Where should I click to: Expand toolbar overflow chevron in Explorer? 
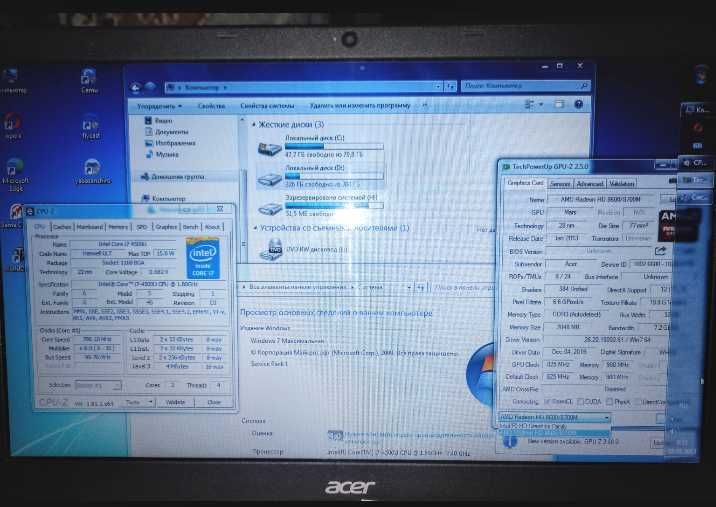[425, 106]
